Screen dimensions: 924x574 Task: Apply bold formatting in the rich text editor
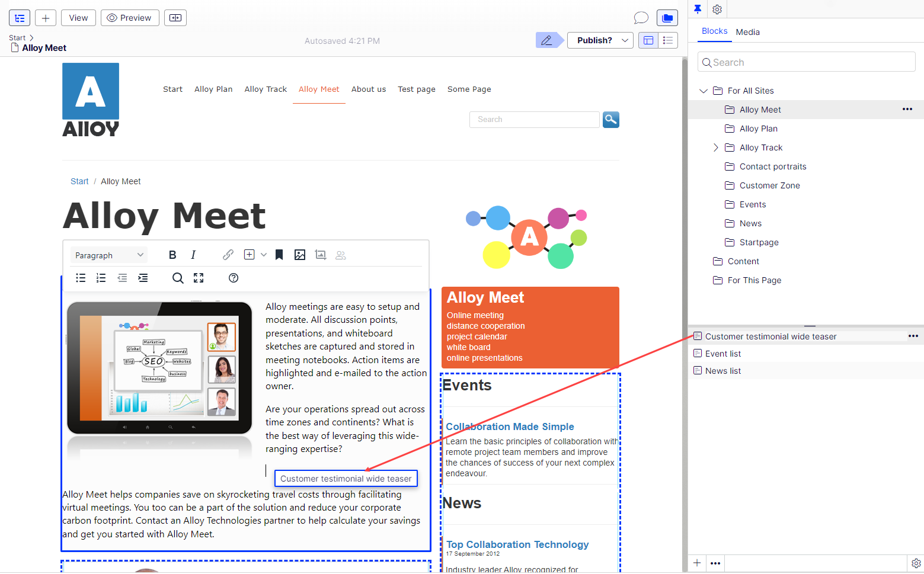(172, 254)
